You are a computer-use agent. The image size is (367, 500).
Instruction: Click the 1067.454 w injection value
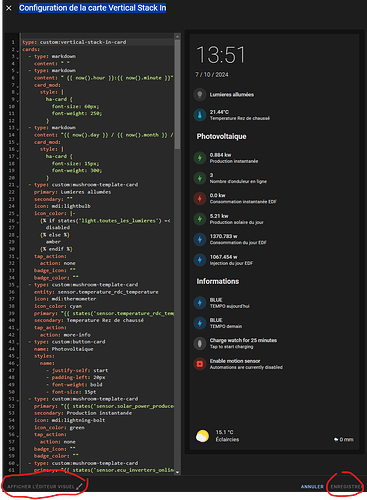click(x=223, y=257)
